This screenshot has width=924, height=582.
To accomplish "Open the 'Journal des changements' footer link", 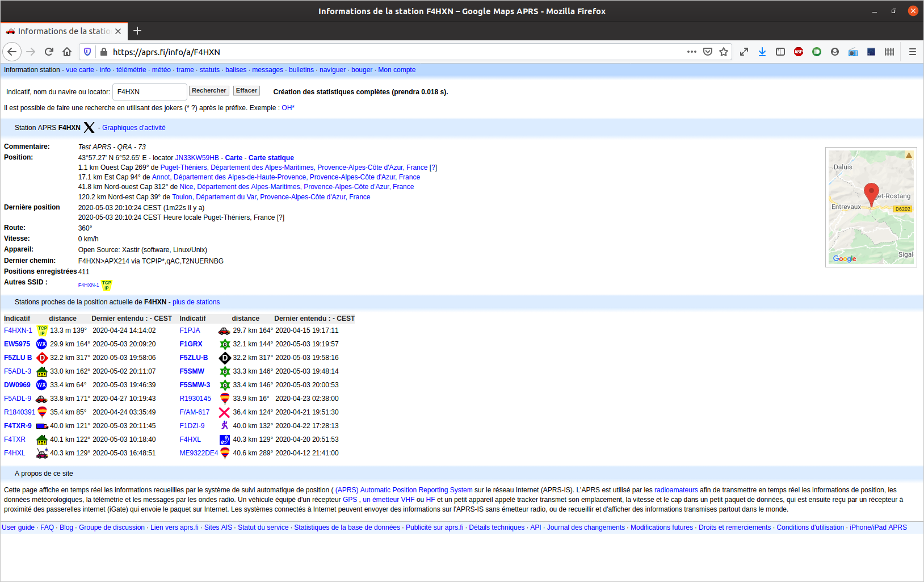I will [x=586, y=527].
